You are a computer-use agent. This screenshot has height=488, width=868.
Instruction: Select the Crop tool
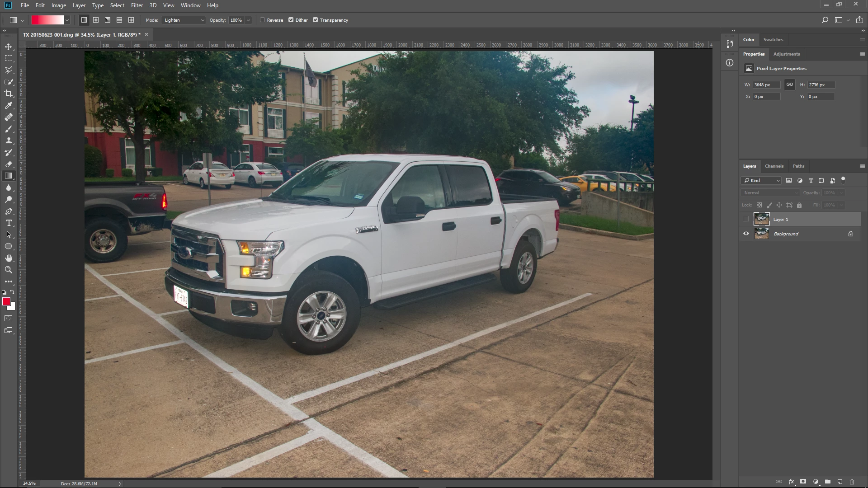tap(9, 94)
